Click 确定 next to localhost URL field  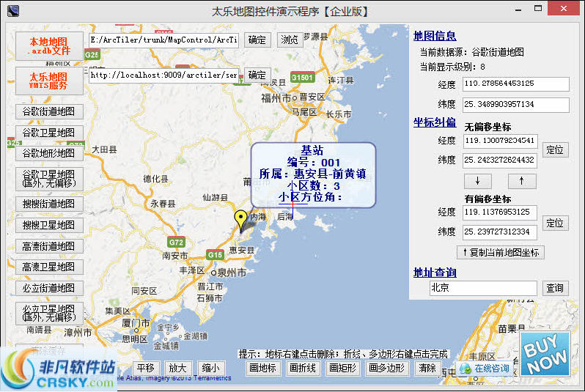(257, 75)
